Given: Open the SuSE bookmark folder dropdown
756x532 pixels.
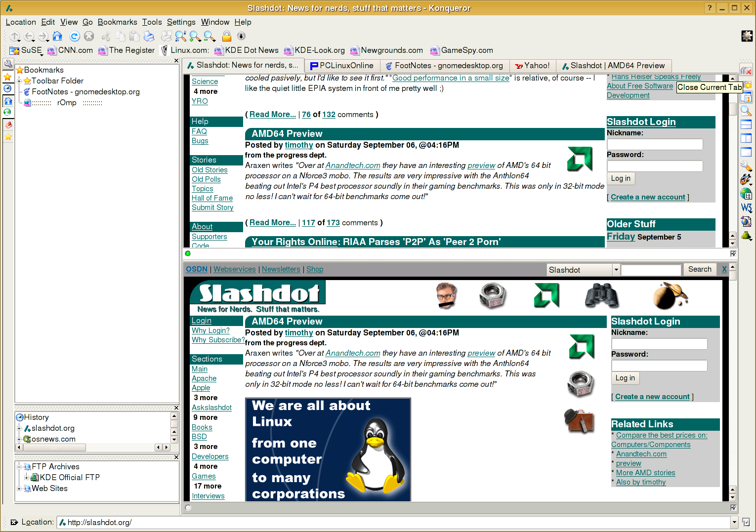Looking at the screenshot, I should coord(26,50).
